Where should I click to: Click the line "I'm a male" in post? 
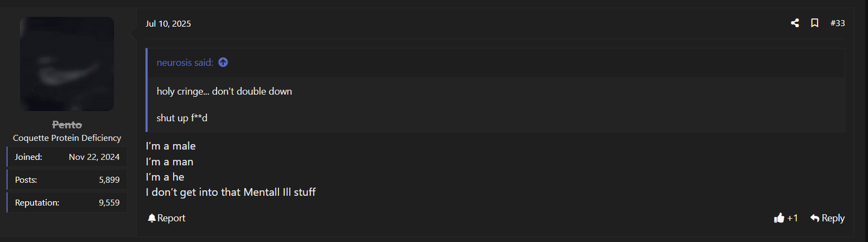coord(170,146)
